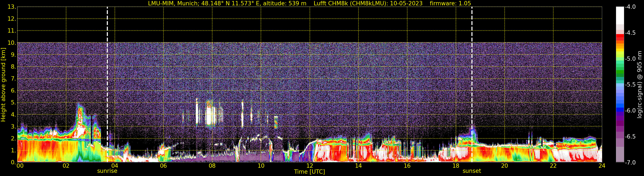Screen dimensions: 644x176
Task: Click the white dashed sunset line
Action: (472, 75)
